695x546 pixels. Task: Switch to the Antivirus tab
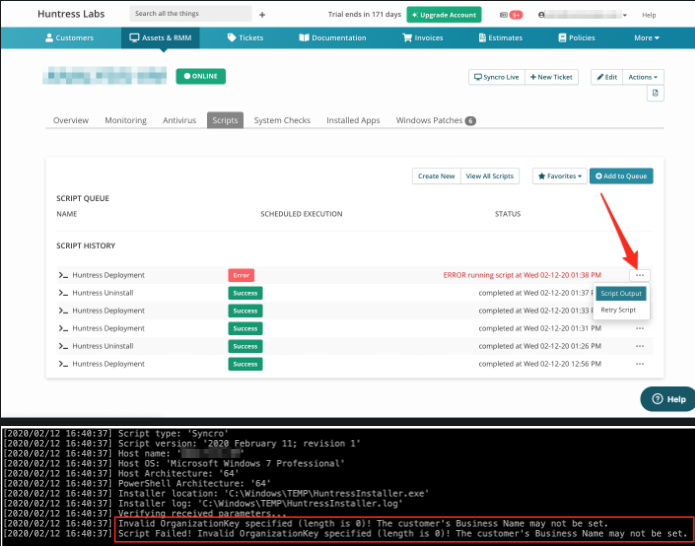pos(179,120)
